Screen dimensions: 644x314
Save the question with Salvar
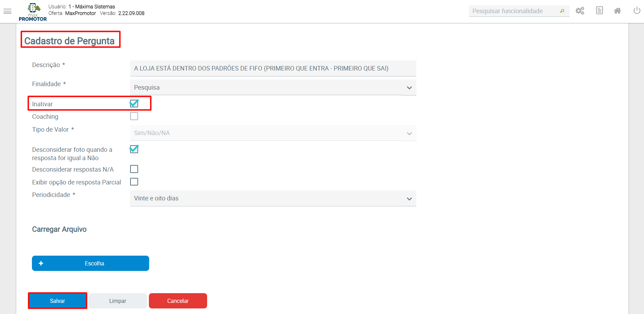pos(58,301)
